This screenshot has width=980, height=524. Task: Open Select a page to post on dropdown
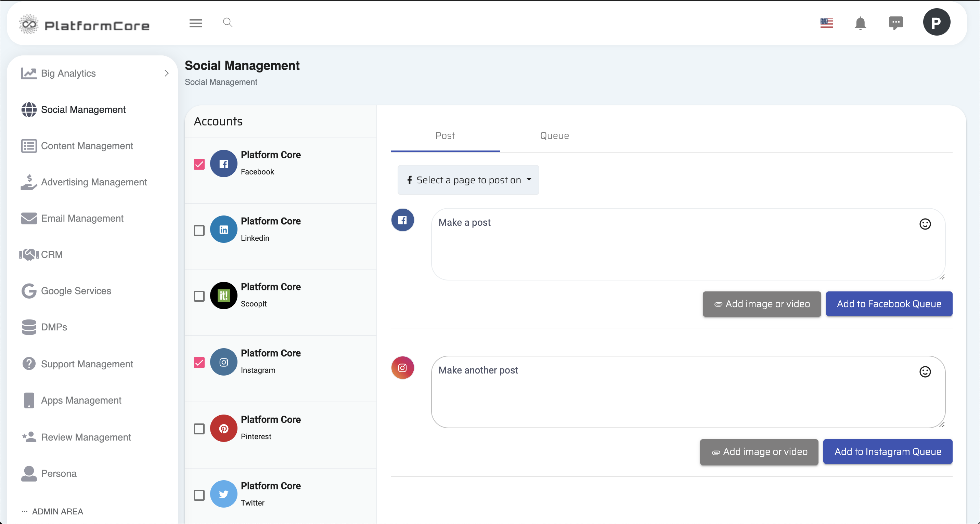pyautogui.click(x=468, y=180)
